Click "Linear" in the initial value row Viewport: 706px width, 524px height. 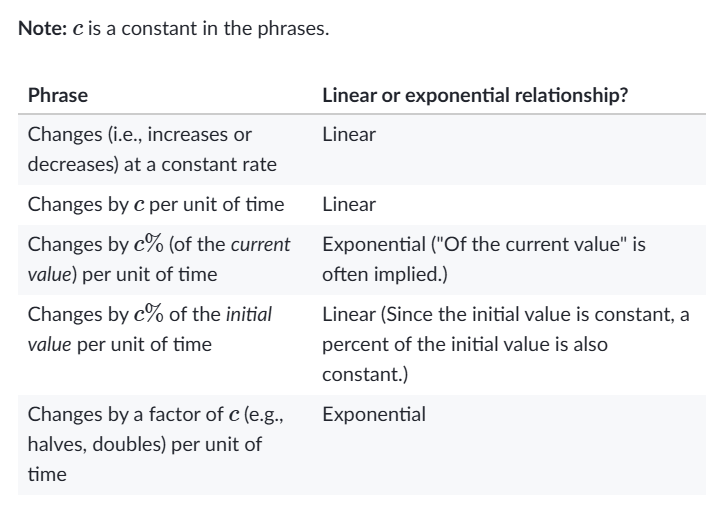[x=349, y=315]
